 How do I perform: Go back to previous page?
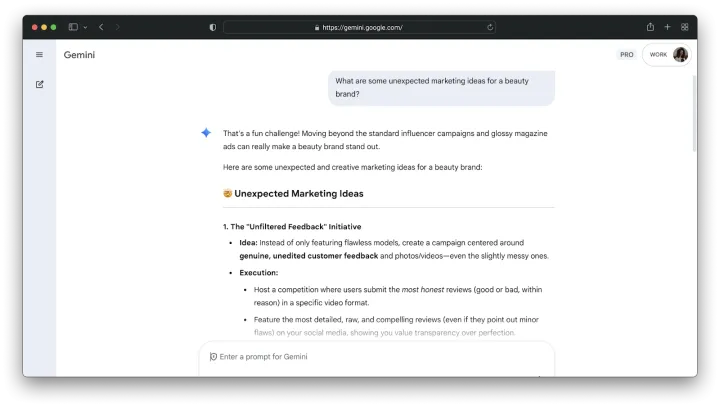(101, 27)
